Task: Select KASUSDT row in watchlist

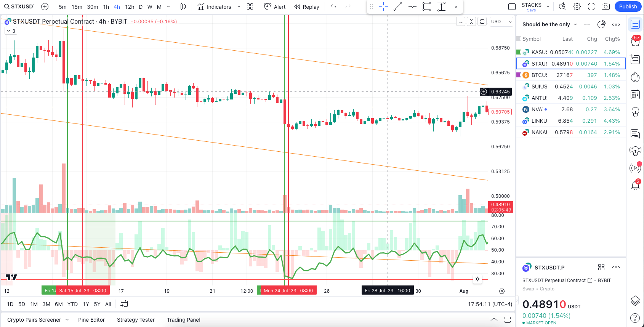Action: [571, 52]
